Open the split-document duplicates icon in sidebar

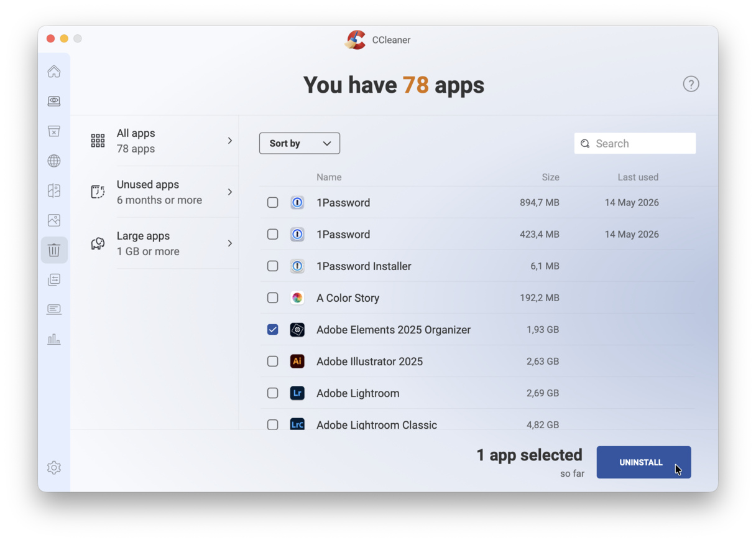pos(54,190)
